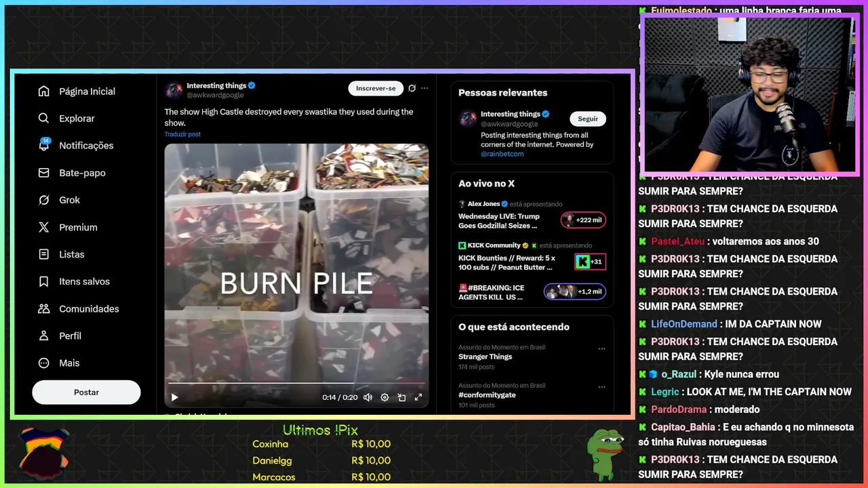Image resolution: width=868 pixels, height=488 pixels.
Task: Click the Itens salvos bookmark icon
Action: coord(44,281)
